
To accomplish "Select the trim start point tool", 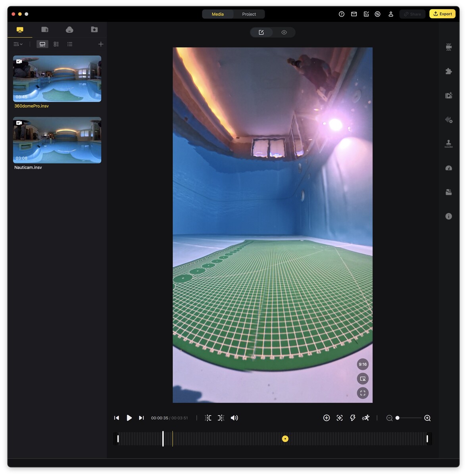I will click(208, 418).
